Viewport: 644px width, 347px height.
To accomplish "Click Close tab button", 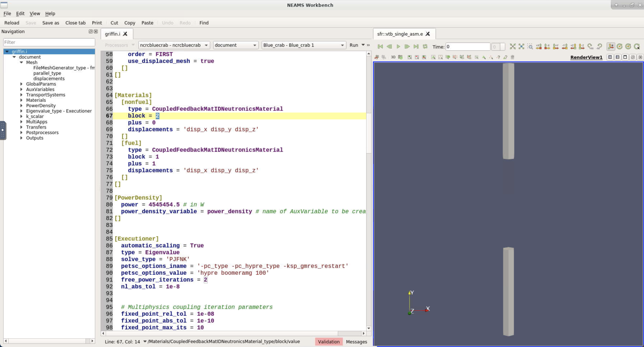I will click(x=75, y=23).
